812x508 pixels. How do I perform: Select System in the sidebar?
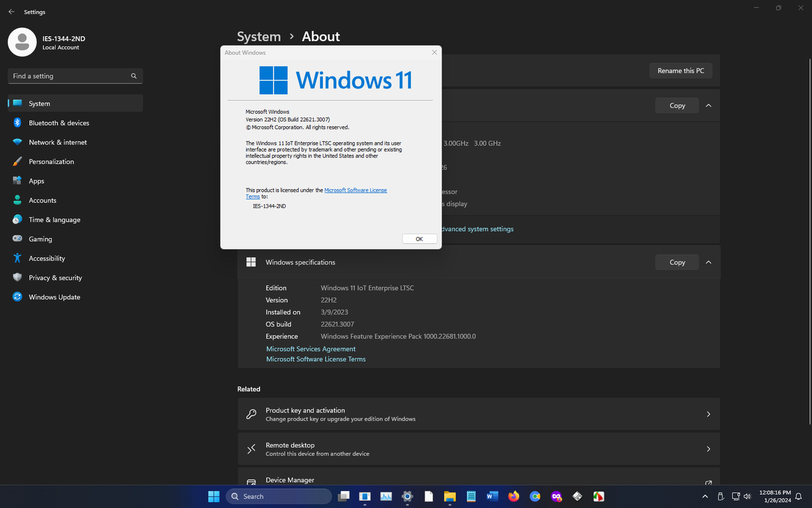[x=75, y=104]
